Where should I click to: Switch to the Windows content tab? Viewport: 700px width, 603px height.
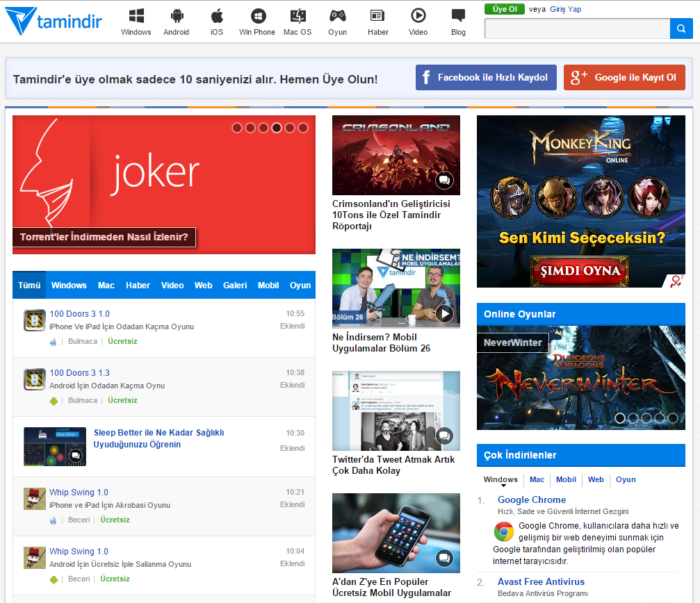point(69,285)
